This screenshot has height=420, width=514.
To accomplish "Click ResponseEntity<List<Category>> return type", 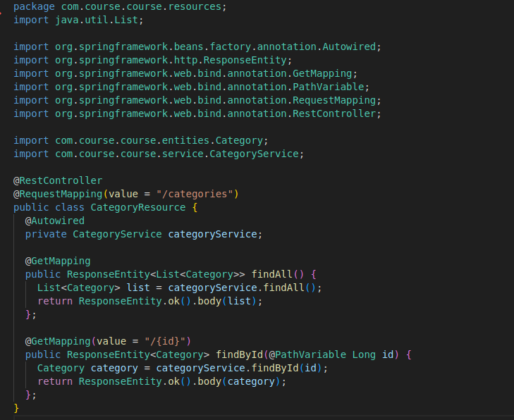I will [x=156, y=274].
